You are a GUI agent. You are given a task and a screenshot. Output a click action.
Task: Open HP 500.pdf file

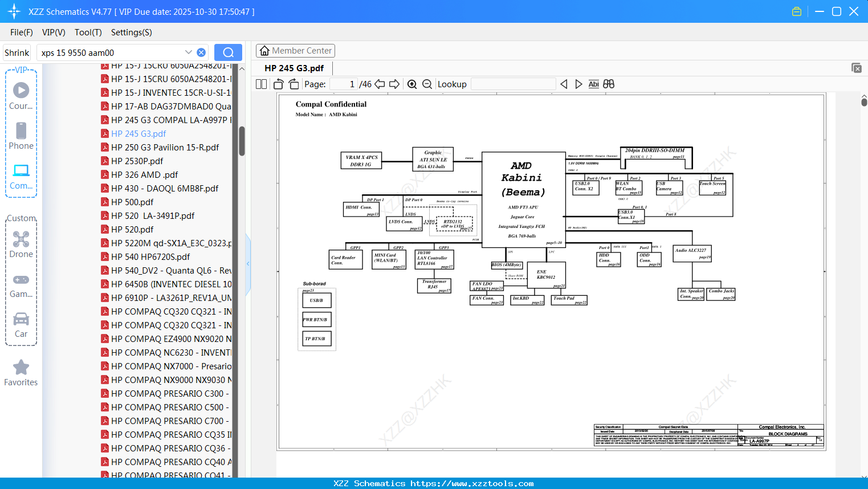(128, 202)
